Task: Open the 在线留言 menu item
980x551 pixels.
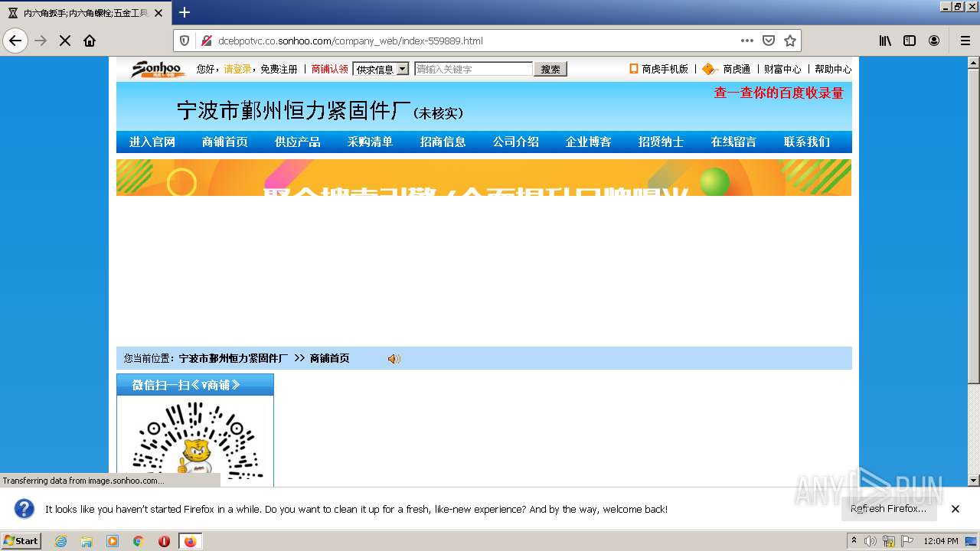Action: click(733, 142)
